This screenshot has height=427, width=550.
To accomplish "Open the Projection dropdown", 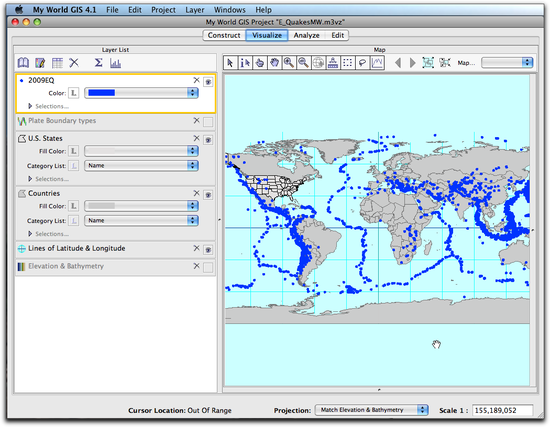I will 371,410.
